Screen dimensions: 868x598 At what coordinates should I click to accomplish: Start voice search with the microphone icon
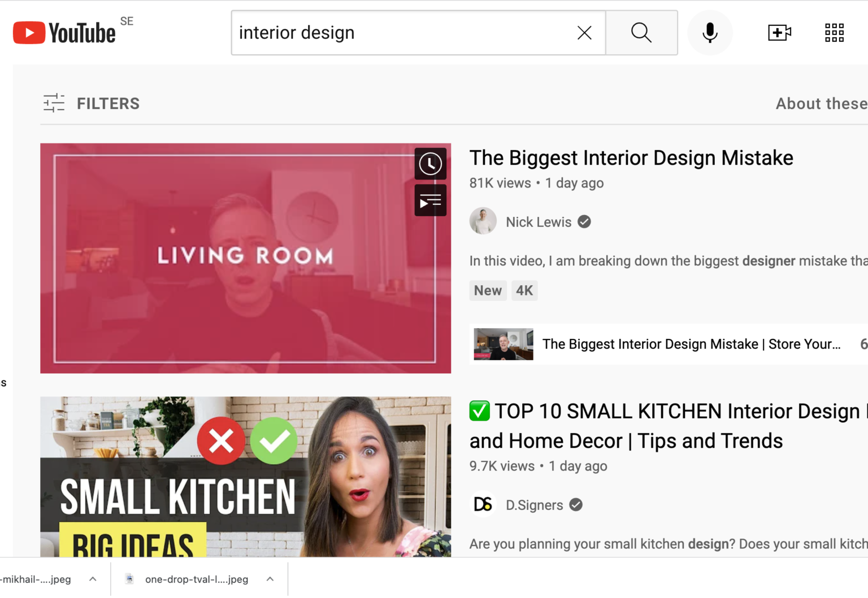(710, 33)
